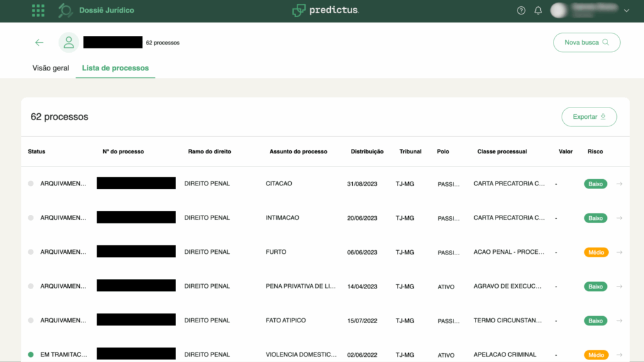Click the Dossiê Jurídico logo icon
This screenshot has width=644, height=362.
pyautogui.click(x=65, y=10)
